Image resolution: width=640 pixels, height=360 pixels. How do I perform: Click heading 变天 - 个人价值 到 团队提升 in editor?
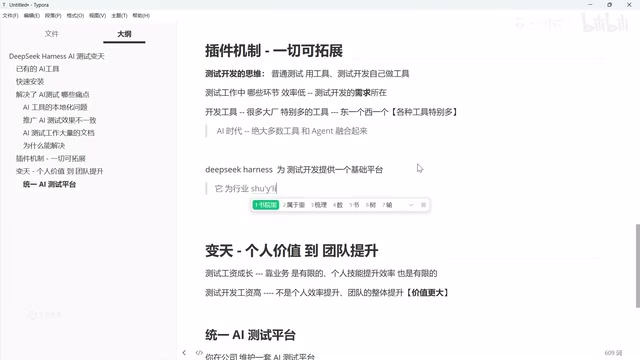click(291, 251)
